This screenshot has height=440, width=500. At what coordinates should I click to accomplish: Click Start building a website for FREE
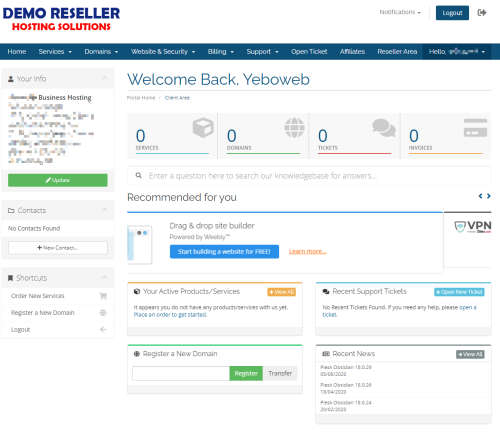[224, 252]
